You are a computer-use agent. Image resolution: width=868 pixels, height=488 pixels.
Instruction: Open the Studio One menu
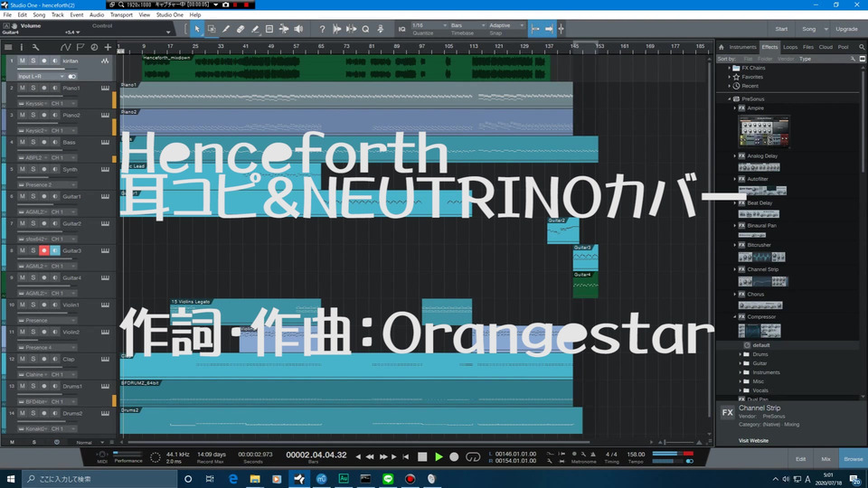[169, 15]
